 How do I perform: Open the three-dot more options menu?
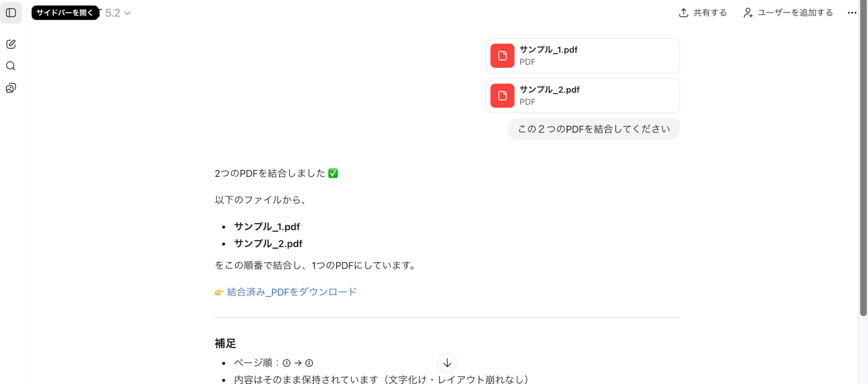click(x=852, y=13)
